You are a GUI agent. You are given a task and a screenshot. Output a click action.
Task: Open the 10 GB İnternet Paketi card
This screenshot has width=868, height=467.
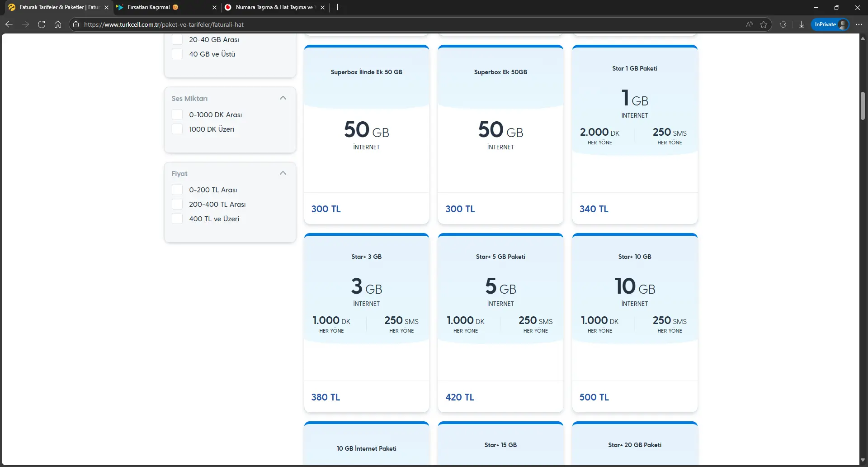pyautogui.click(x=366, y=443)
